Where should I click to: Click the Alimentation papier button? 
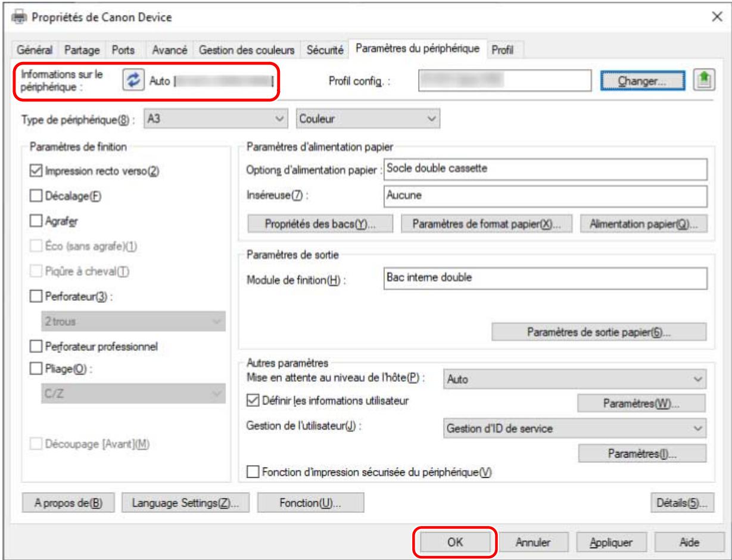643,225
